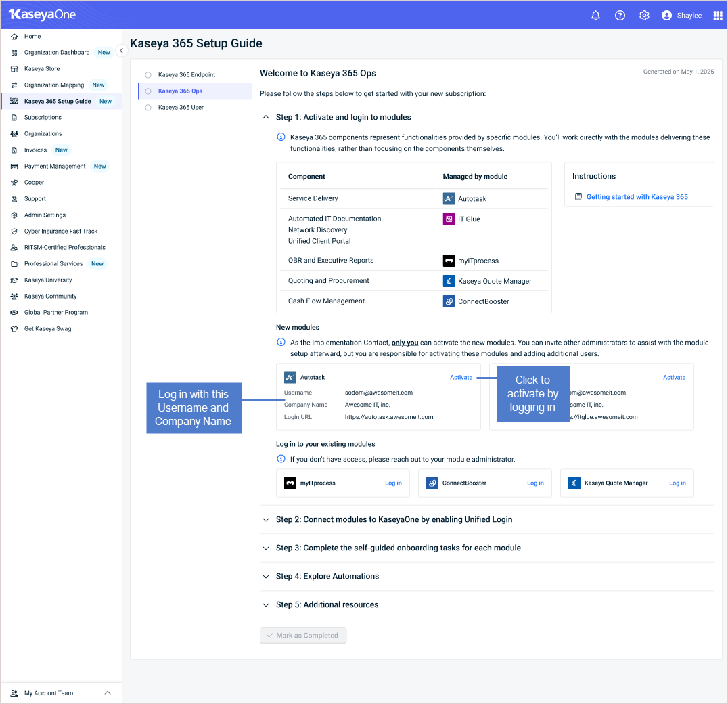Click 'QBR and Executive Reports' component row

point(414,261)
